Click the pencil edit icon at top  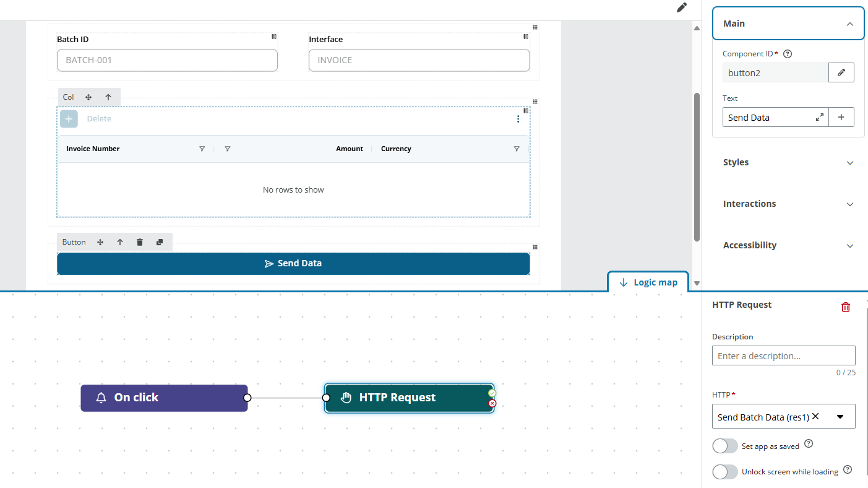681,7
